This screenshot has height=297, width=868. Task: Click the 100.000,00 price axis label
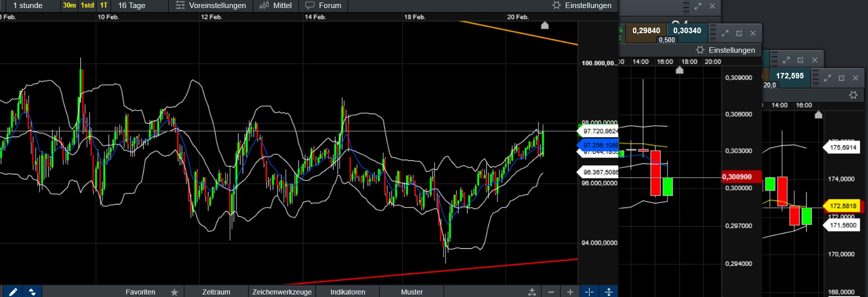[x=599, y=63]
